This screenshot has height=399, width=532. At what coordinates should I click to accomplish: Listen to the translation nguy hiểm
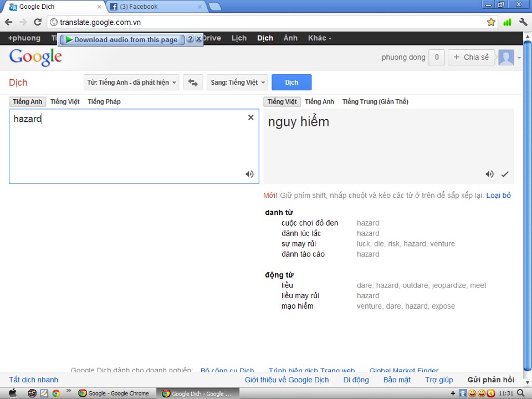489,174
